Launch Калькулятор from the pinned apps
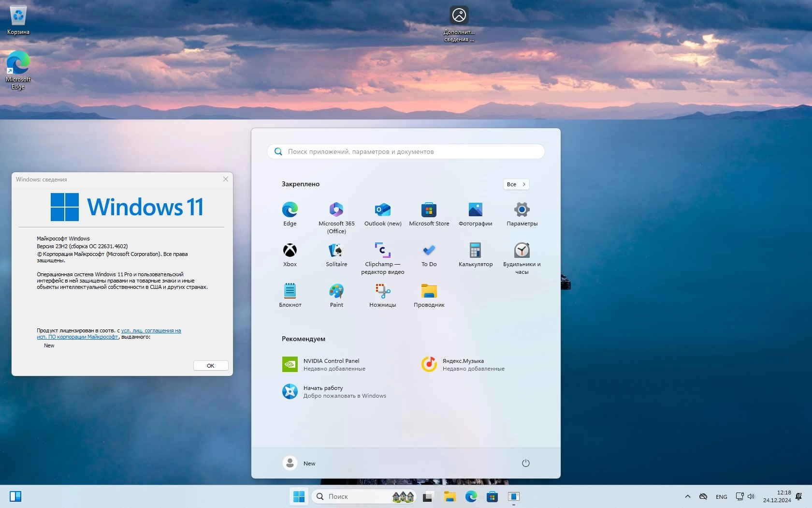Image resolution: width=812 pixels, height=508 pixels. click(476, 254)
